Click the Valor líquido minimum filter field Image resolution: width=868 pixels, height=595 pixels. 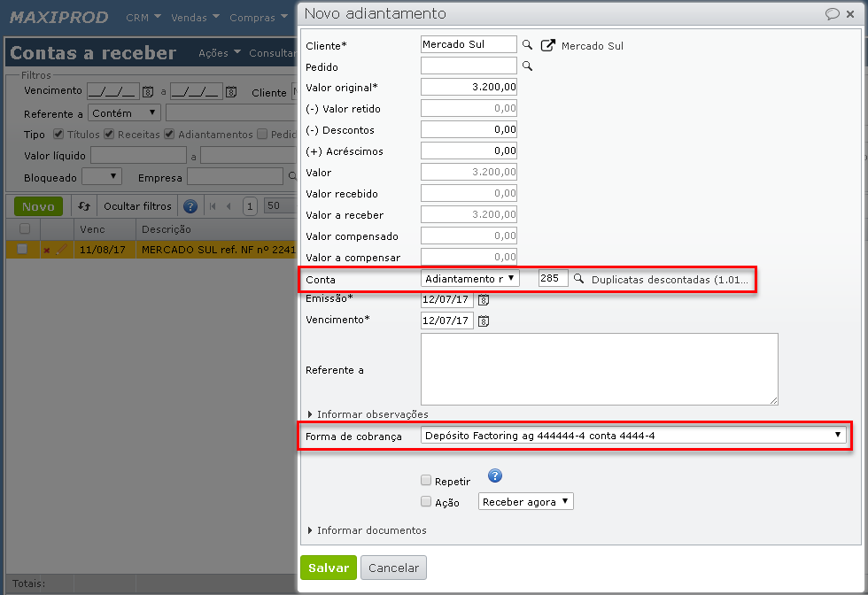tap(138, 156)
